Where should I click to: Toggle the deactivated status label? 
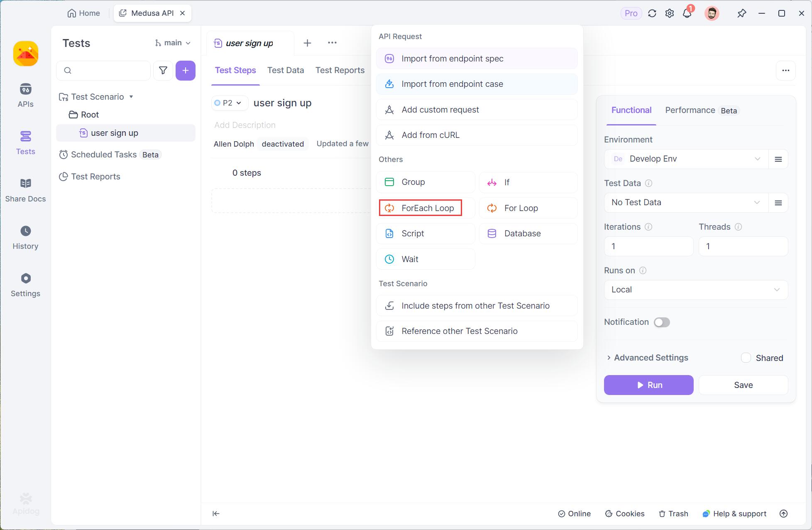tap(283, 144)
